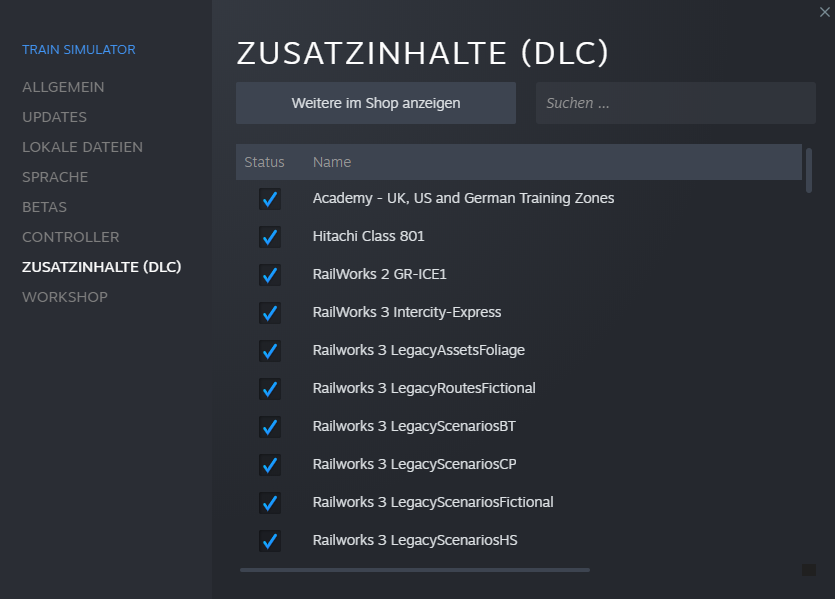Click the vertical scrollbar of DLC list
Viewport: 835px width, 599px height.
[x=808, y=170]
